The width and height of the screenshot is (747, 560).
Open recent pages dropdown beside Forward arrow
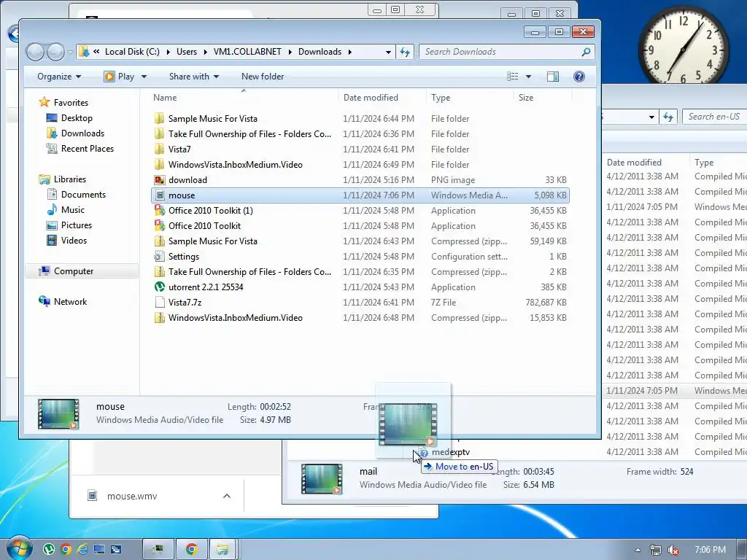pyautogui.click(x=70, y=52)
